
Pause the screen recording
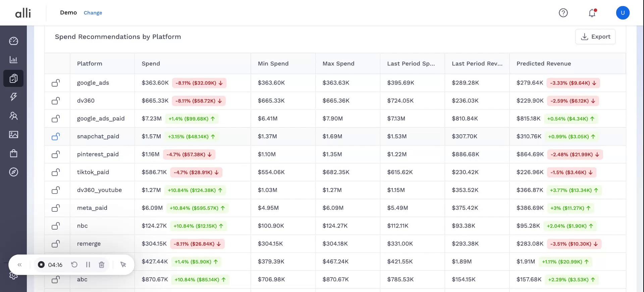coord(88,265)
